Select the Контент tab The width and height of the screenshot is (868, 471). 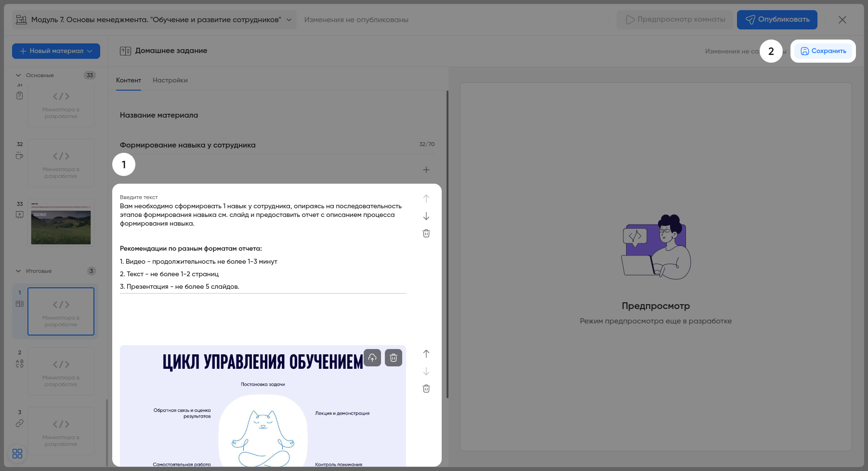(x=129, y=80)
